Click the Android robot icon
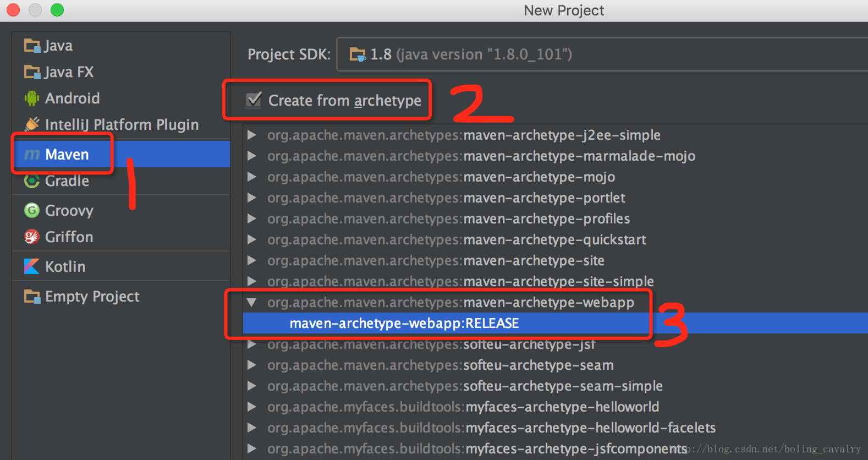 [x=32, y=98]
